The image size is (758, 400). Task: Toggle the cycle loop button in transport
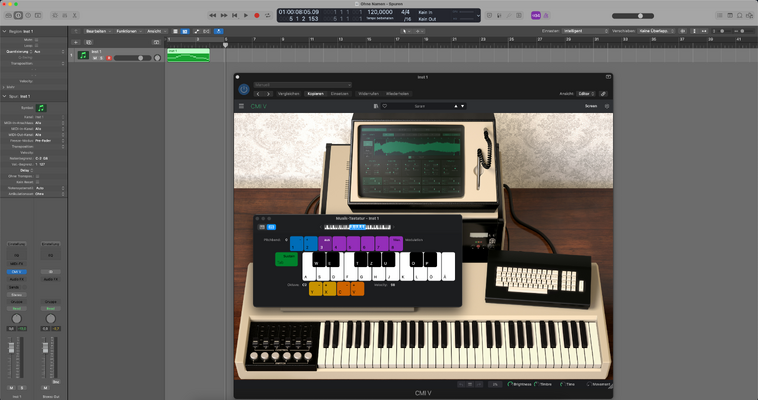point(268,15)
